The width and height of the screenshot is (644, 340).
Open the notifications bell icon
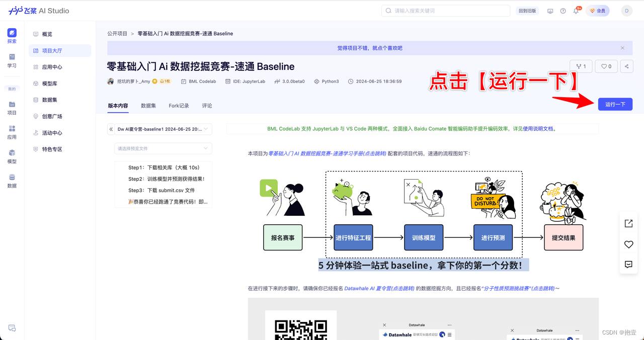pyautogui.click(x=576, y=11)
